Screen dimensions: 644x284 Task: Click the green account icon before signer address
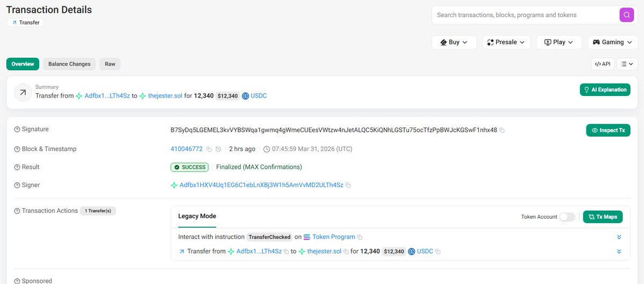pos(174,185)
